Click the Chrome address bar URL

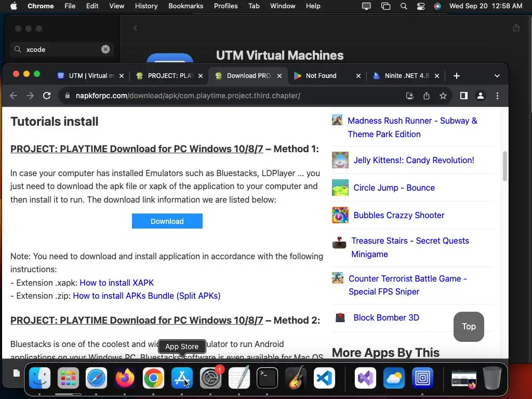point(188,96)
